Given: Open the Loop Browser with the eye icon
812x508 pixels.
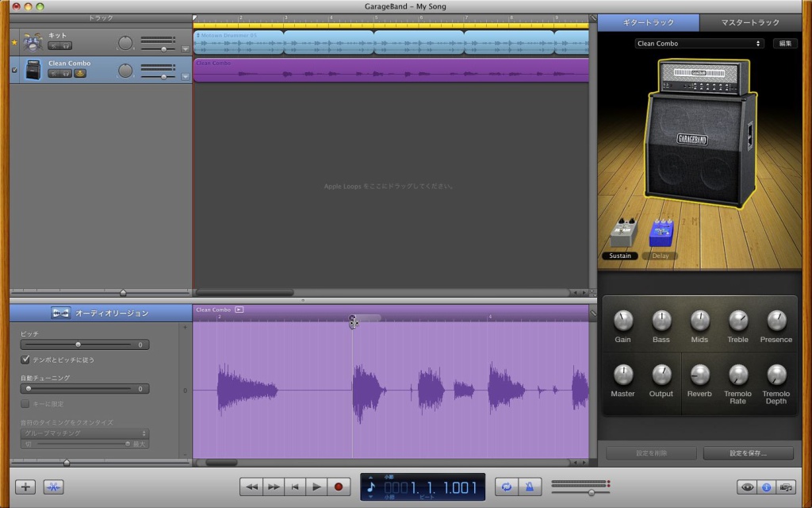Looking at the screenshot, I should coord(747,487).
